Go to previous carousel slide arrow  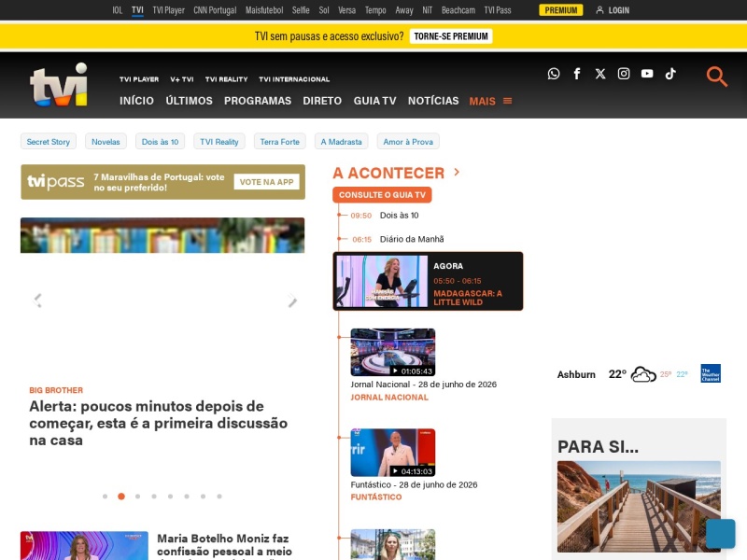[37, 301]
